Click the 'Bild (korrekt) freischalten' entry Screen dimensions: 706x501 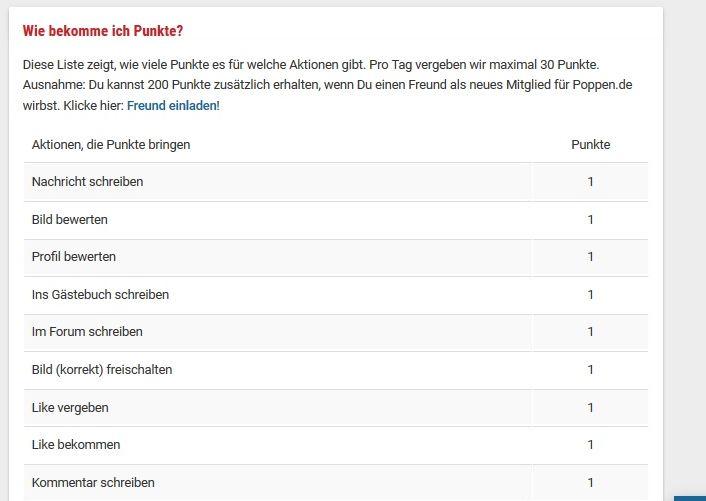click(x=102, y=369)
